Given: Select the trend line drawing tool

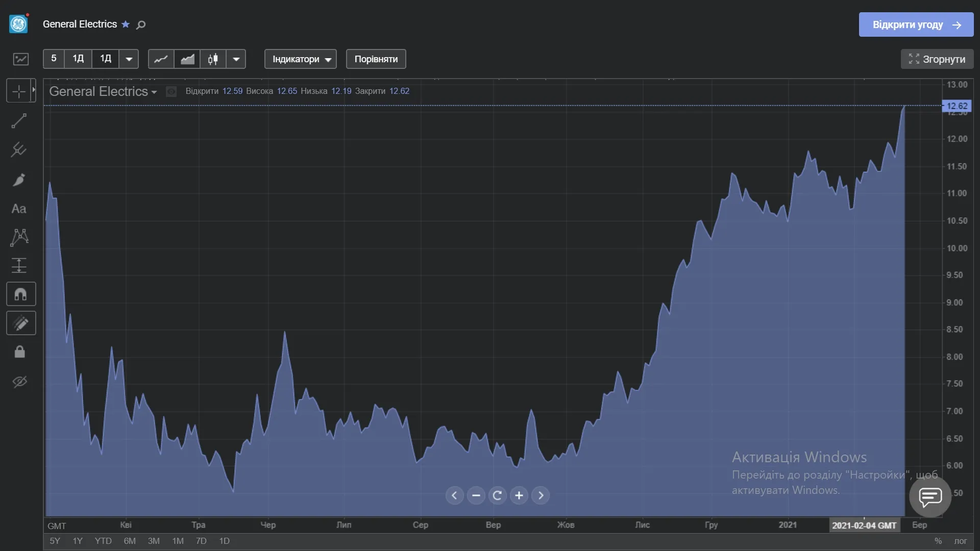Looking at the screenshot, I should coord(19,121).
